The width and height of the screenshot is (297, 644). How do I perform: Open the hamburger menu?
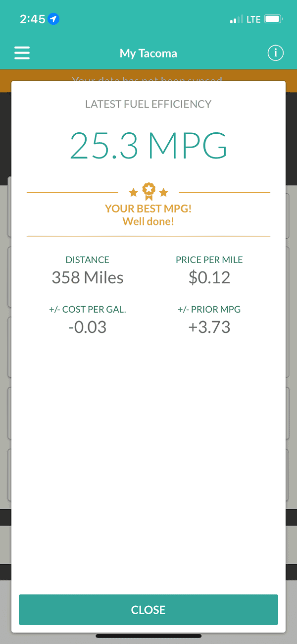(x=22, y=53)
